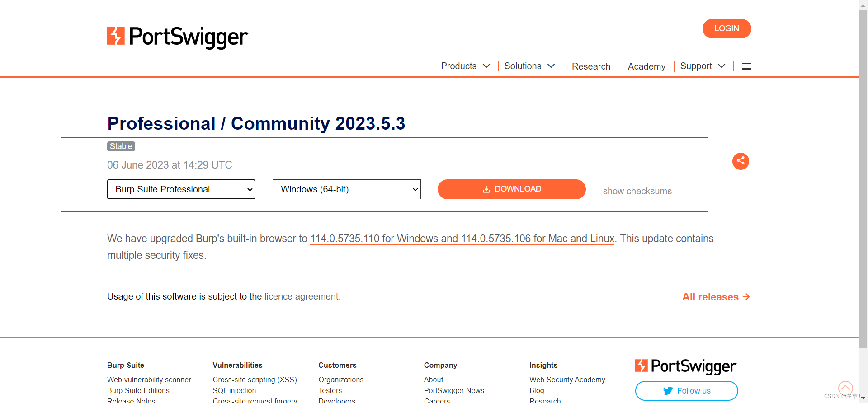
Task: Click the back-to-top arrow circle icon
Action: (x=845, y=388)
